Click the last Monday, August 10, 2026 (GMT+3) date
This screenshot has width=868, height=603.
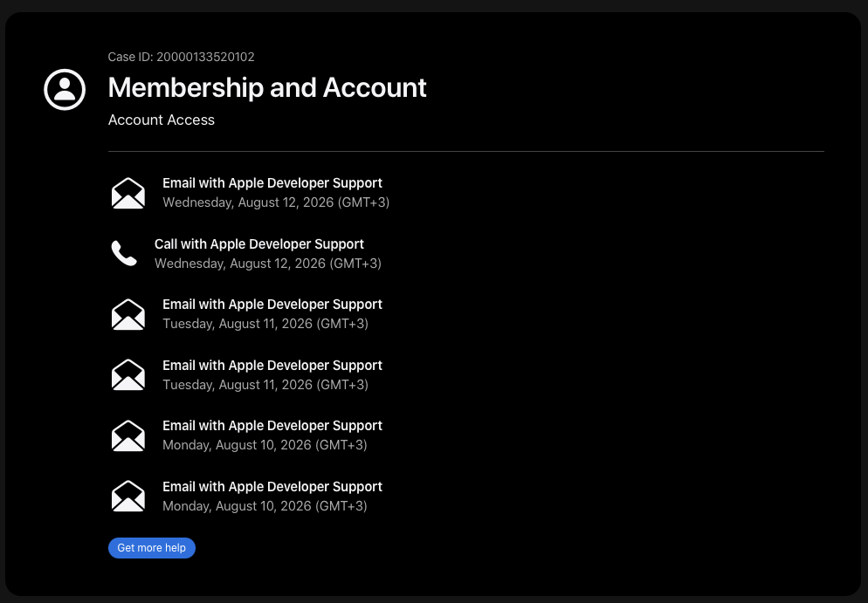coord(265,506)
